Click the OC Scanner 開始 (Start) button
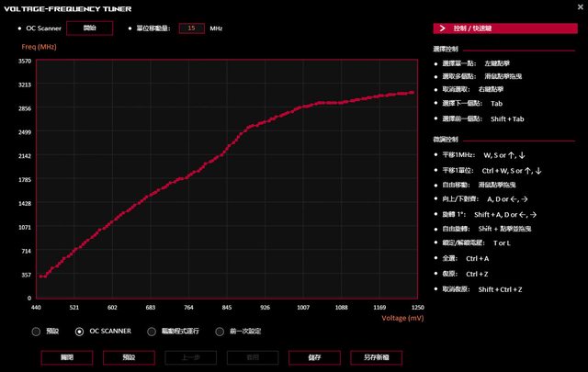The height and width of the screenshot is (372, 588). point(89,28)
